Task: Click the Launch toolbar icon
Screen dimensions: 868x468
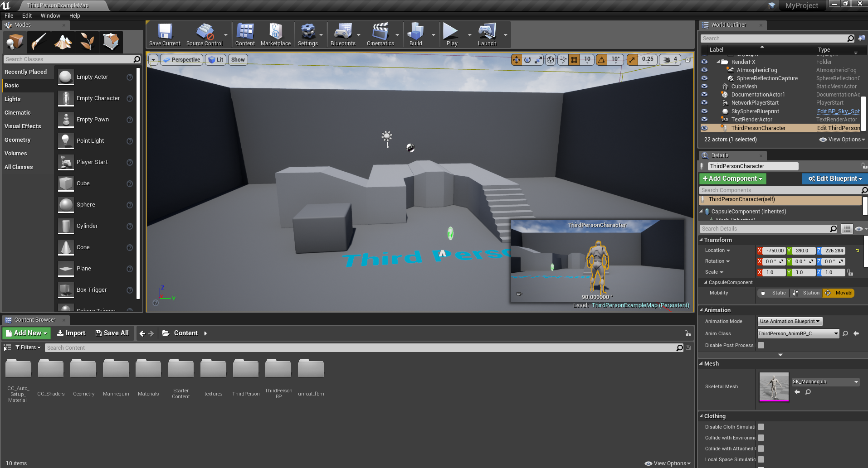Action: tap(487, 34)
